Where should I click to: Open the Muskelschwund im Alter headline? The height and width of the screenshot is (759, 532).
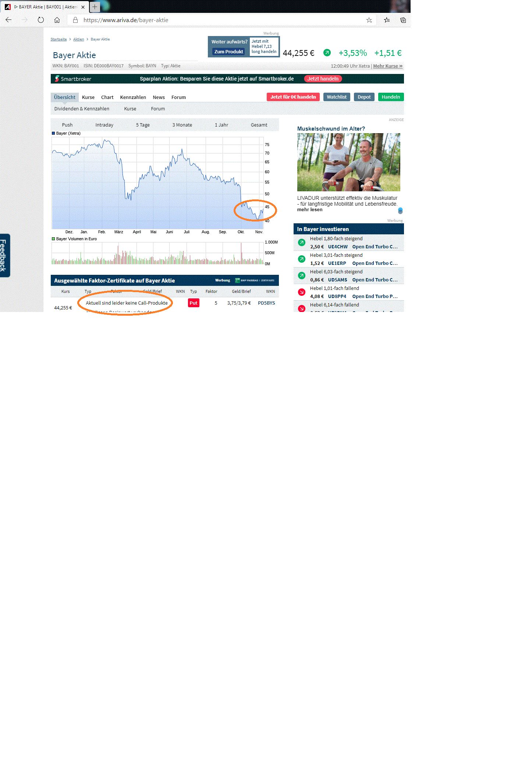coord(331,128)
